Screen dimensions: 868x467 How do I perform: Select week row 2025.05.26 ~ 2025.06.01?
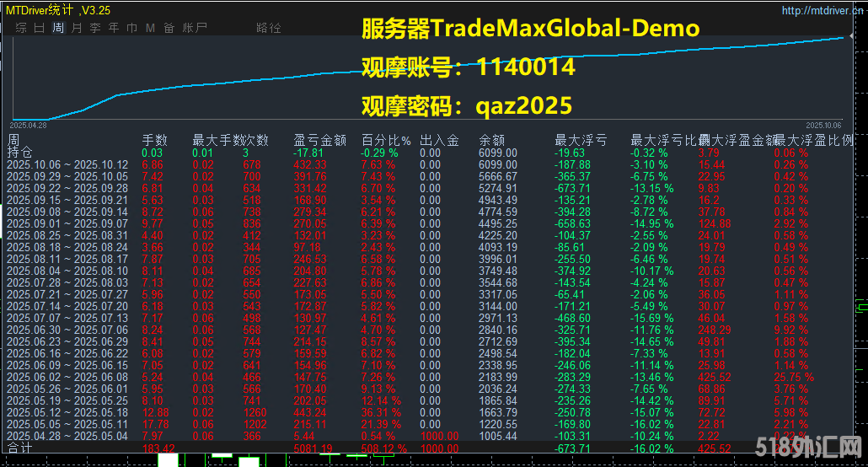point(67,389)
